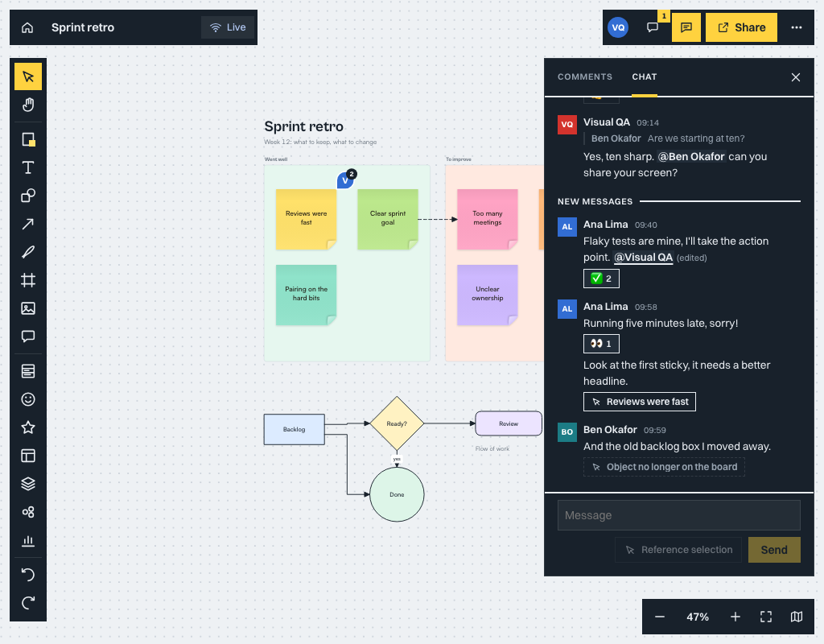Click into the Message input field
Image resolution: width=824 pixels, height=644 pixels.
(678, 515)
